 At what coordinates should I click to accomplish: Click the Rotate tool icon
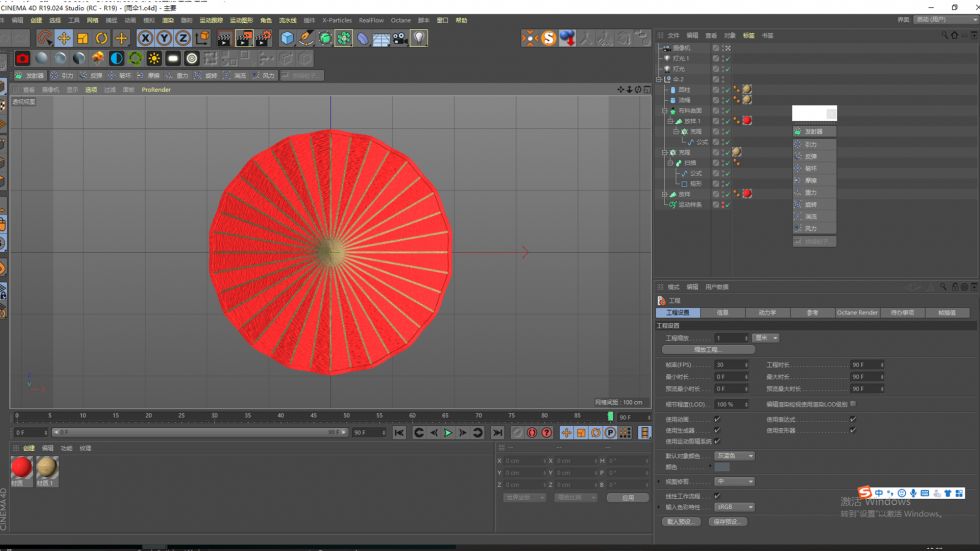[102, 38]
